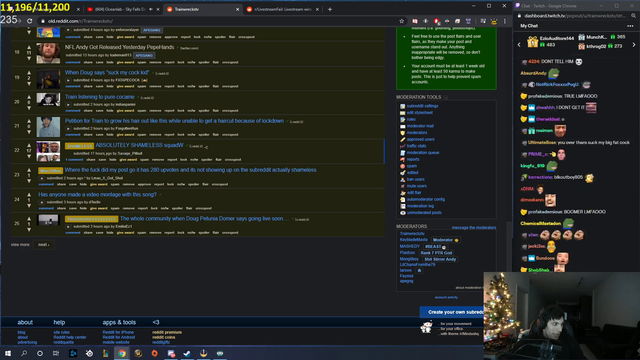Open reports list
Image resolution: width=640 pixels, height=360 pixels.
(x=413, y=159)
